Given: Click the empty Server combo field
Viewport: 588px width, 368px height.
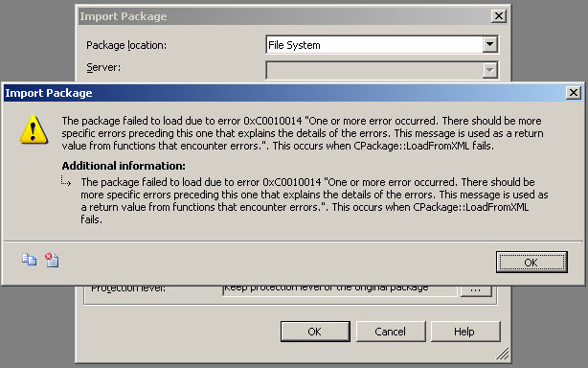Looking at the screenshot, I should tap(382, 71).
